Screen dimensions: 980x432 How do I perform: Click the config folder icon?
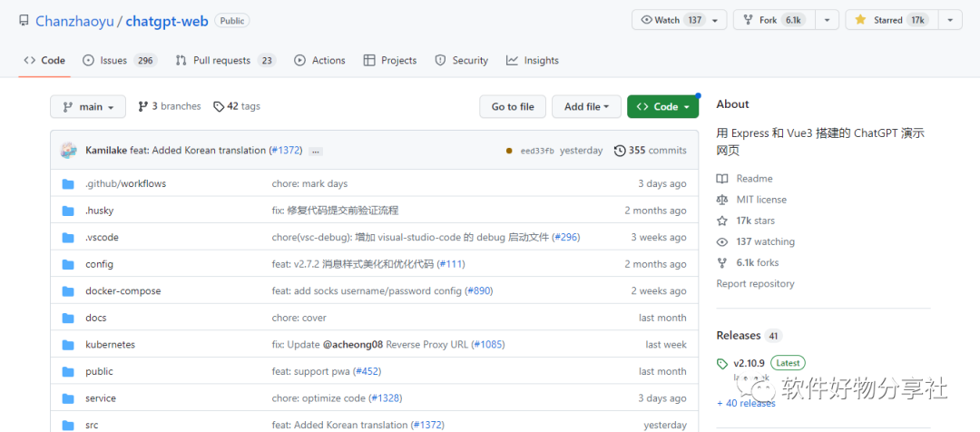pyautogui.click(x=68, y=264)
